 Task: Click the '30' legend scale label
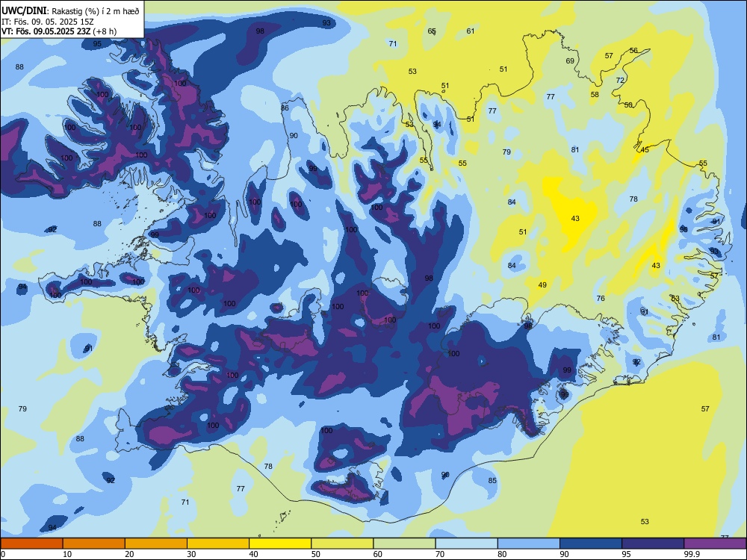coord(191,554)
